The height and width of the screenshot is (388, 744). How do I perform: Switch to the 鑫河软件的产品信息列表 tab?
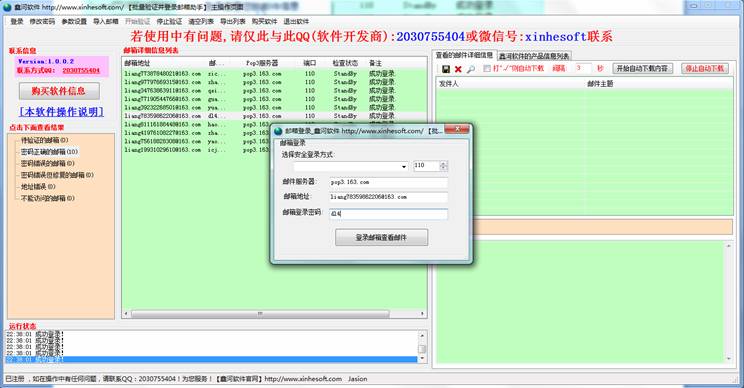point(534,56)
